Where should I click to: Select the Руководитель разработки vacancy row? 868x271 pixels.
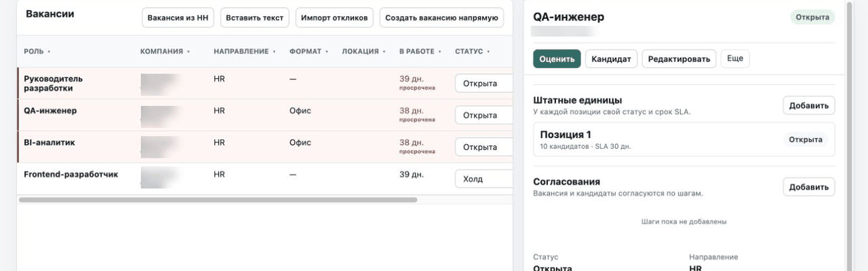click(x=264, y=84)
